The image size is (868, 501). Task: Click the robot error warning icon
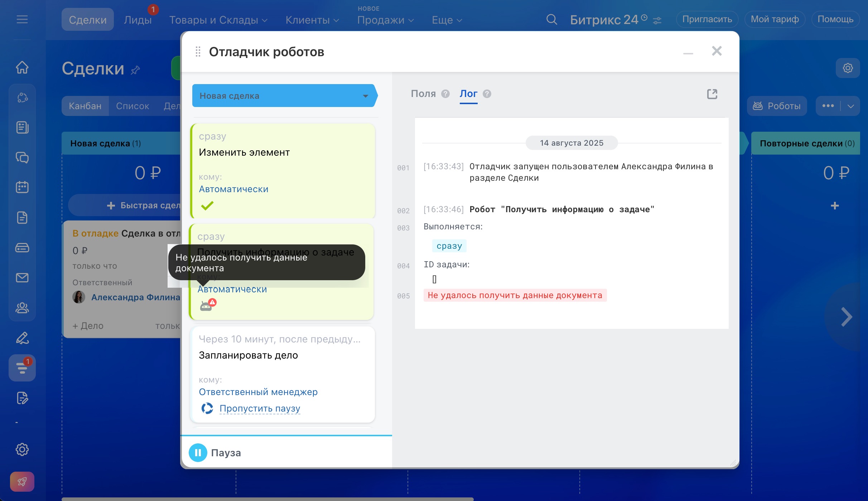(x=208, y=305)
